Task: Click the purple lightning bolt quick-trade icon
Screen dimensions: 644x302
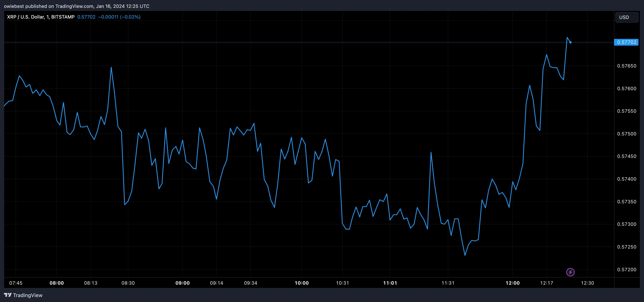Action: (x=571, y=272)
